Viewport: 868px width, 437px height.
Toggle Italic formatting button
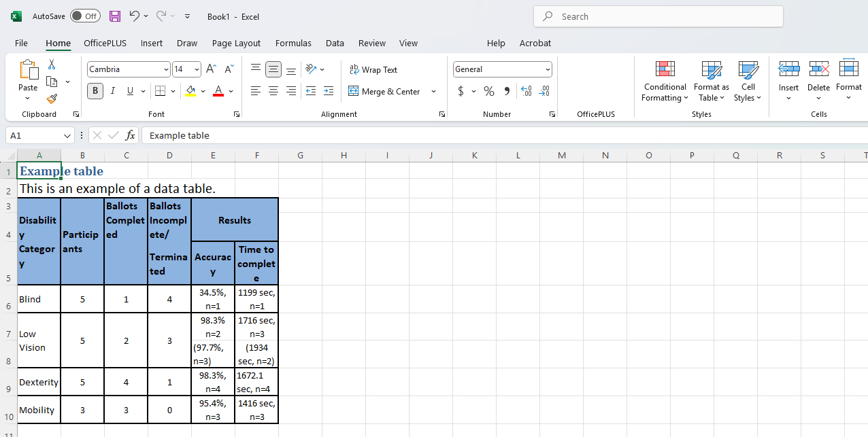pyautogui.click(x=113, y=91)
